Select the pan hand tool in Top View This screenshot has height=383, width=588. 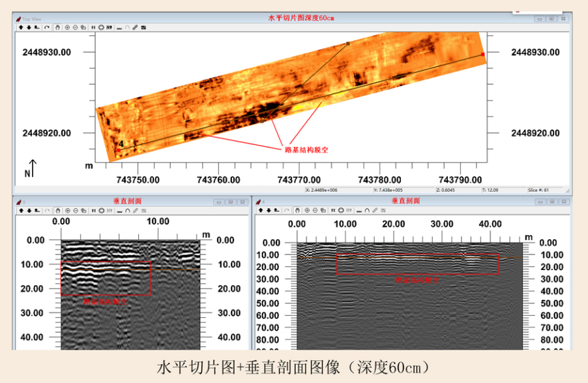58,27
